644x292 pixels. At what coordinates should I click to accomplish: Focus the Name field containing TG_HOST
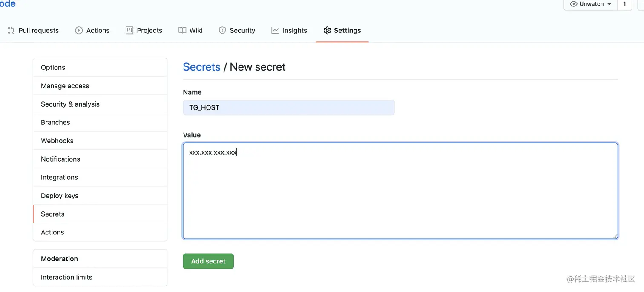coord(289,107)
